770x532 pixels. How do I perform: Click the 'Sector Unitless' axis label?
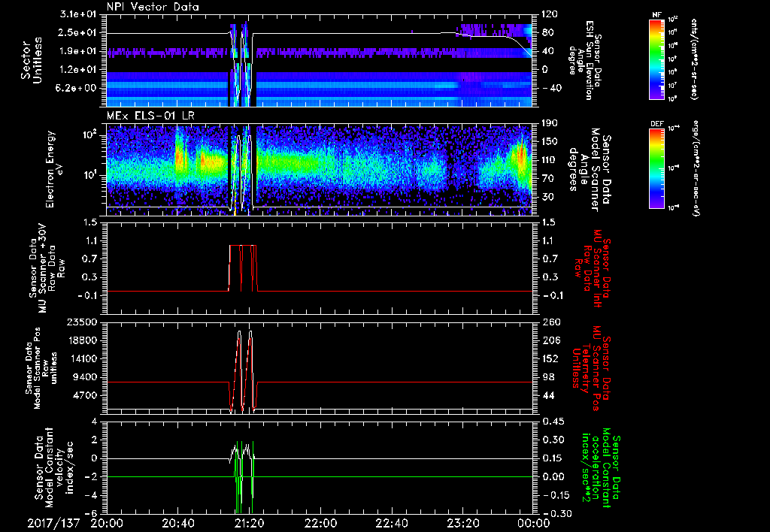(x=32, y=60)
